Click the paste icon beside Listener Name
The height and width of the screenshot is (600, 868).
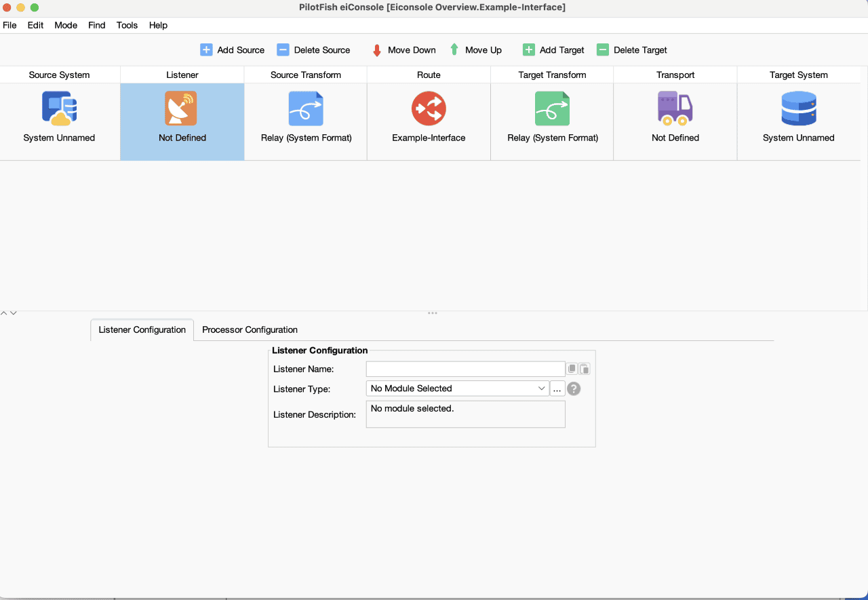click(x=585, y=369)
